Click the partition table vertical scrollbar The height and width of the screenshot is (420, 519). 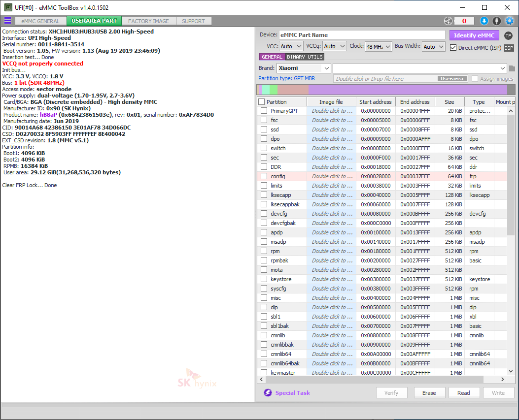tap(511, 175)
